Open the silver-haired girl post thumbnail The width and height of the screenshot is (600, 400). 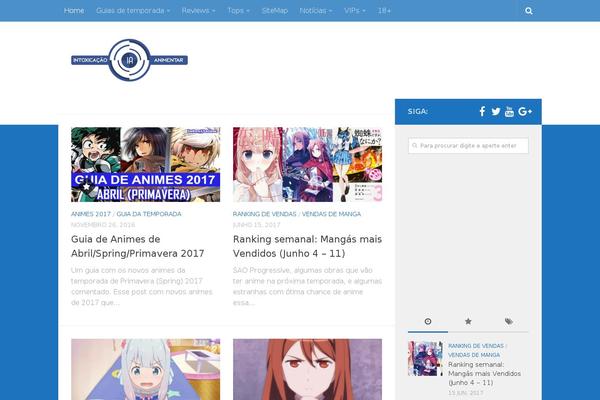click(x=145, y=369)
